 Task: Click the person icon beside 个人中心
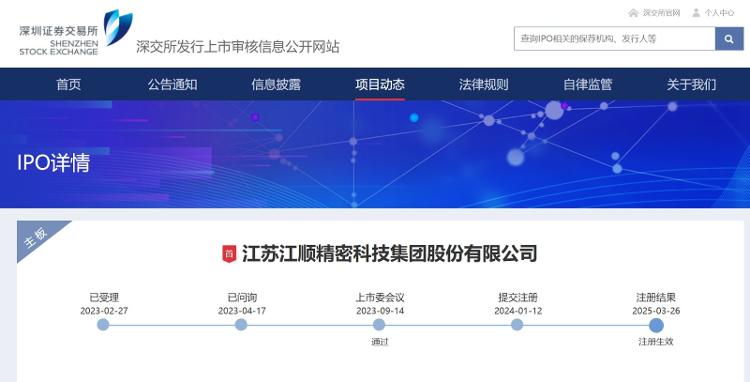coord(696,13)
